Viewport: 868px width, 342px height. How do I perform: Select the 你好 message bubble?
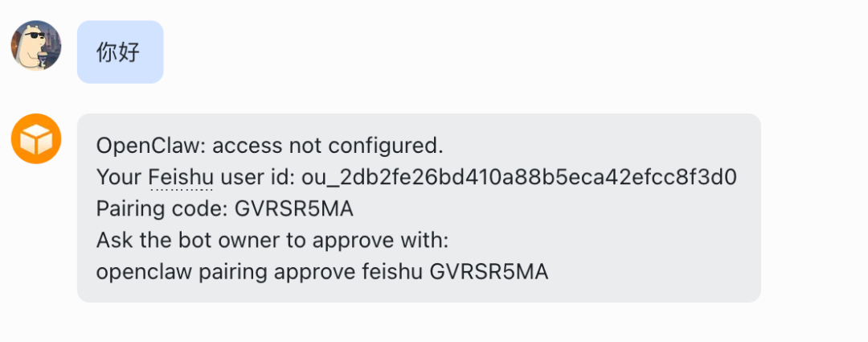[120, 52]
